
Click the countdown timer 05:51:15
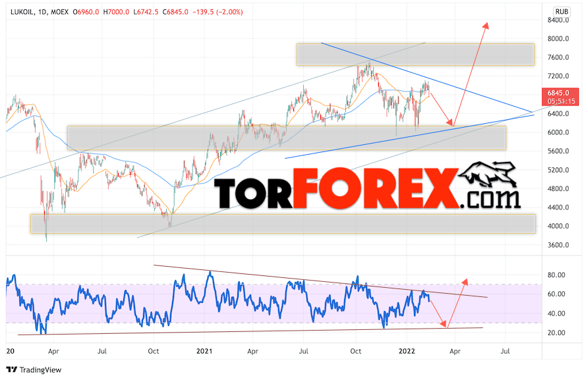click(x=560, y=101)
